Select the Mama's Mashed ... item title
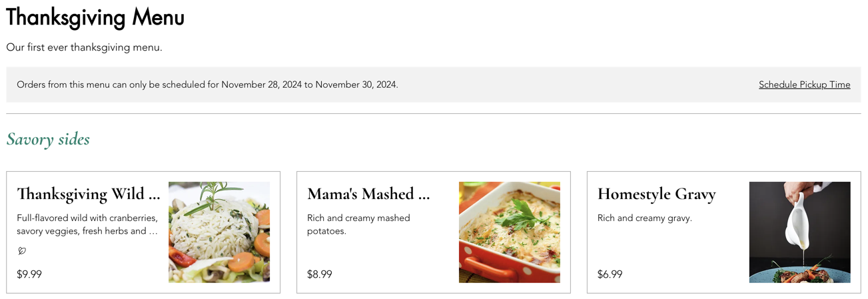This screenshot has width=868, height=299. coord(368,194)
